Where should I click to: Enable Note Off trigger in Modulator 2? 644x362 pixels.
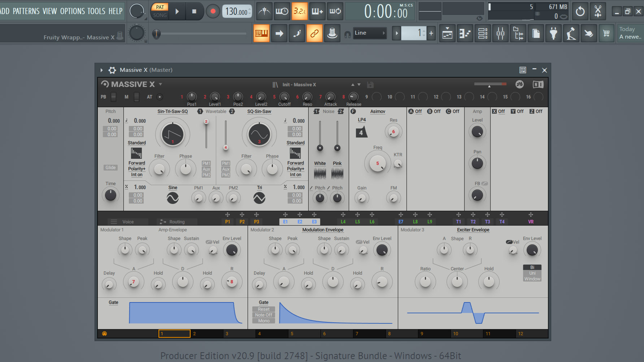264,315
